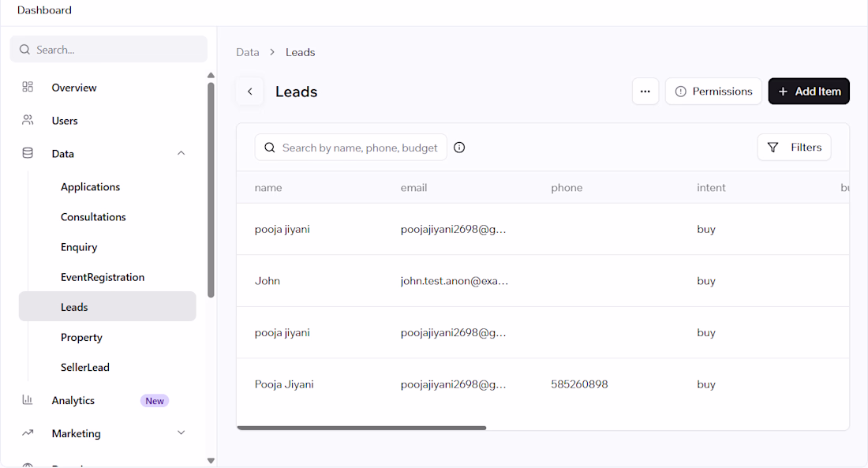Screen dimensions: 868x468
Task: Open the Permissions button
Action: click(713, 92)
